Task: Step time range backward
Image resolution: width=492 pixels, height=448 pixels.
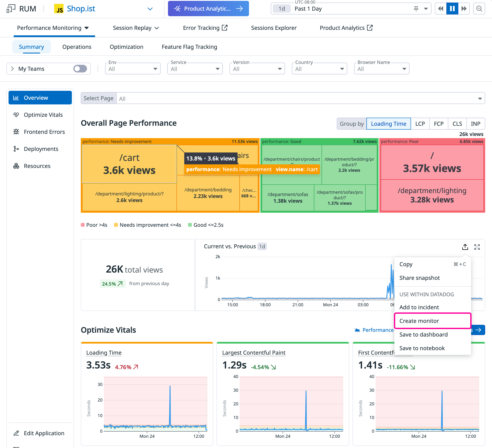Action: (440, 9)
